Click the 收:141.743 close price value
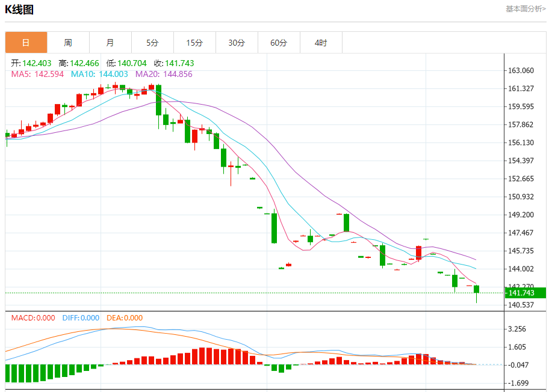Screen dimensions: 549x392 coord(174,63)
